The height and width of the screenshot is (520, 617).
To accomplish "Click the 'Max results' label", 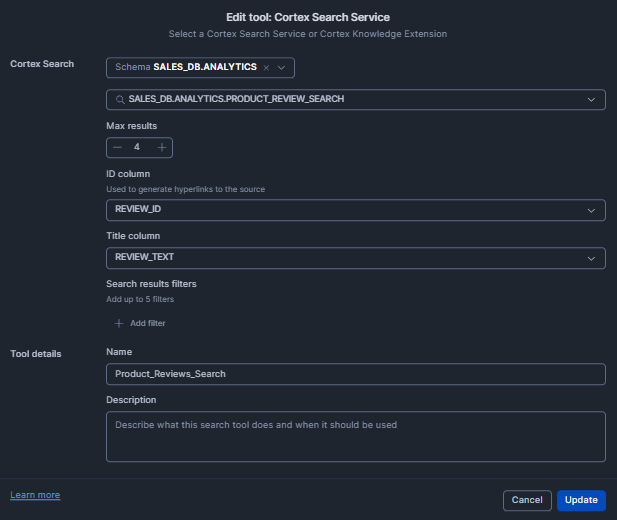I will click(131, 126).
